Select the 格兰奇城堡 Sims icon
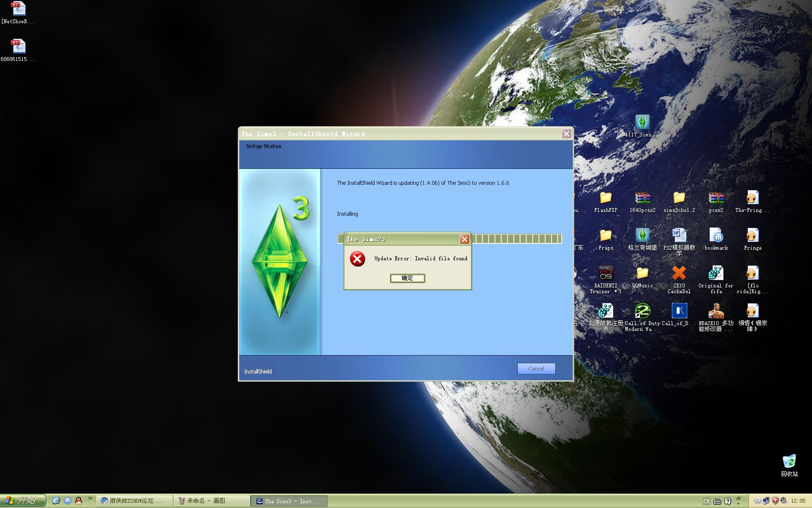812x508 pixels. (x=642, y=239)
